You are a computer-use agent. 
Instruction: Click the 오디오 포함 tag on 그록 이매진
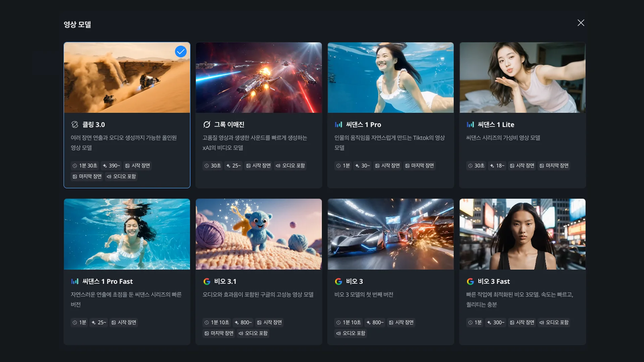(290, 166)
